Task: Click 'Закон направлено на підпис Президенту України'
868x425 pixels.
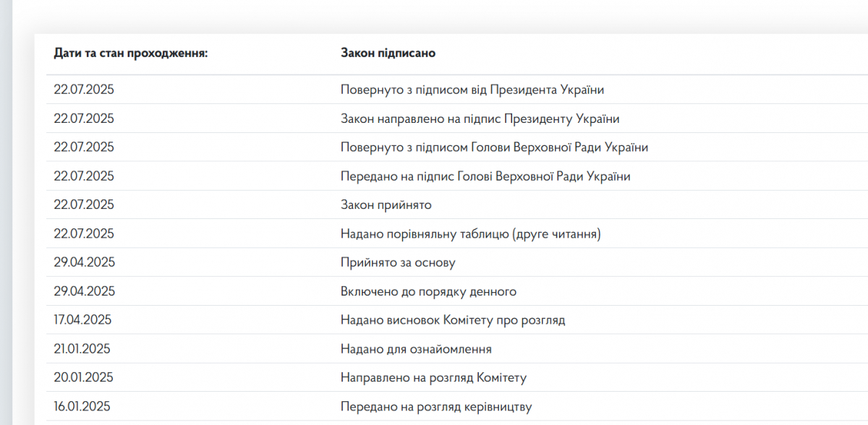Action: [x=480, y=119]
